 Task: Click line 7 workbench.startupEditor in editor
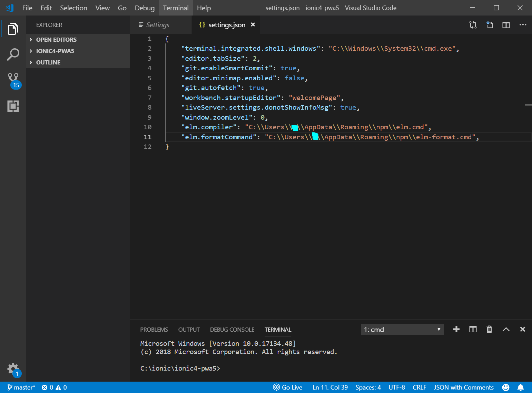tap(230, 98)
